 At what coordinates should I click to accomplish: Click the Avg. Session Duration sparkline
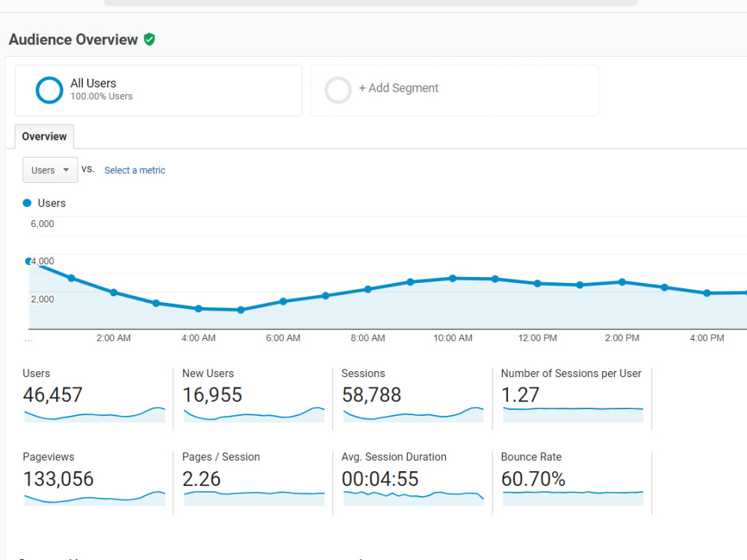(x=414, y=498)
